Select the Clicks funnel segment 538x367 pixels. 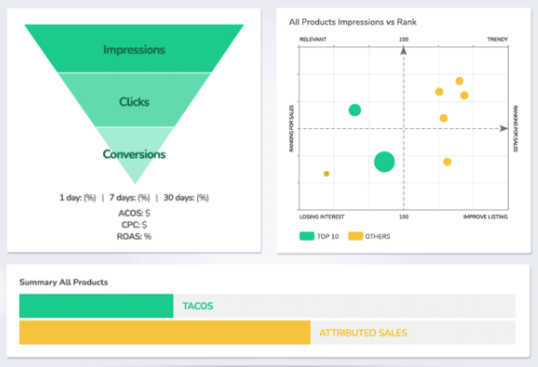[x=134, y=100]
